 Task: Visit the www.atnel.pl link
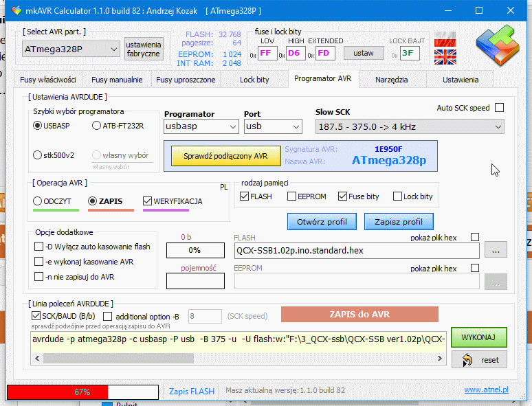point(486,390)
